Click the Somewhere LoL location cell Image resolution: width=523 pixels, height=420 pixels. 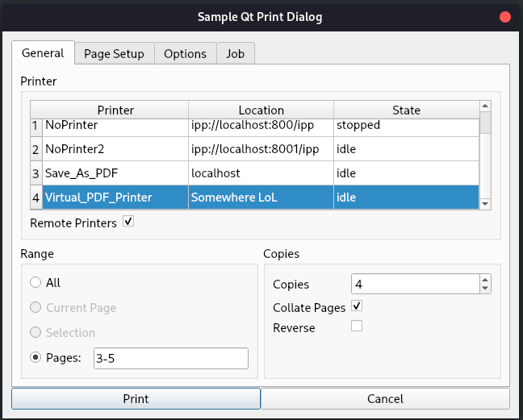(x=261, y=198)
